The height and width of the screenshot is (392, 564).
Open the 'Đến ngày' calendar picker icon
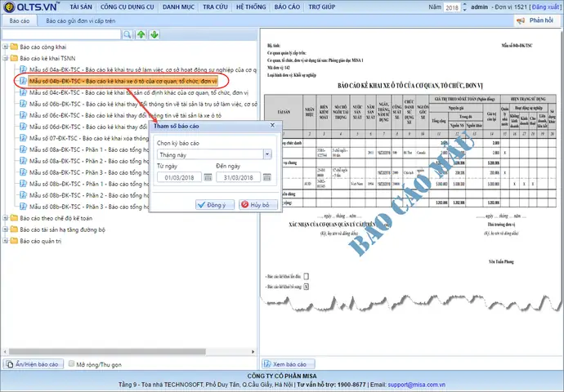click(267, 177)
